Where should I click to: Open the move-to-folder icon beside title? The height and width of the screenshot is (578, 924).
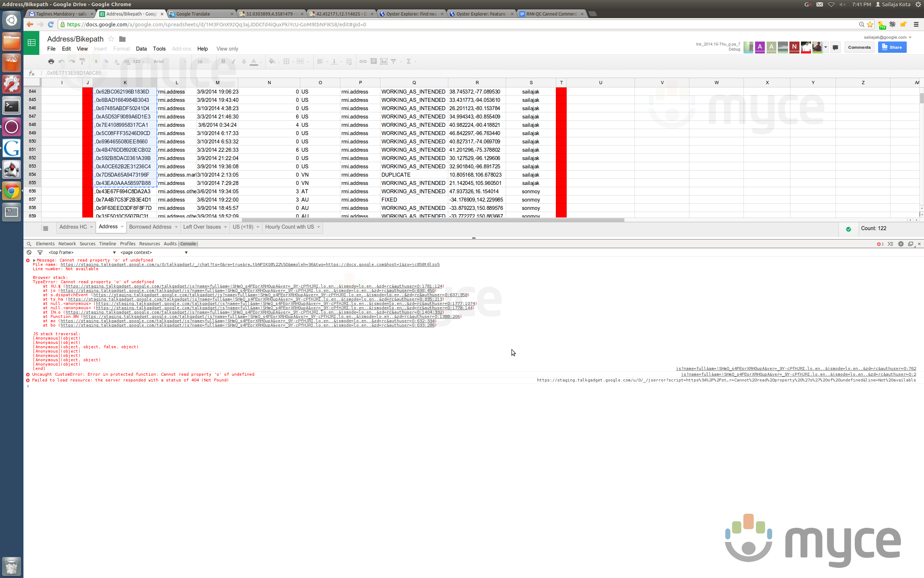point(122,39)
